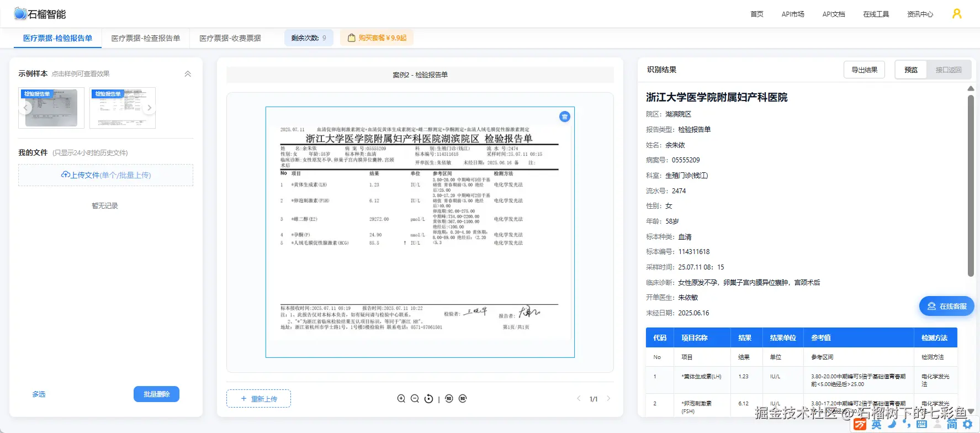Click the 检测方法 table header

[934, 337]
